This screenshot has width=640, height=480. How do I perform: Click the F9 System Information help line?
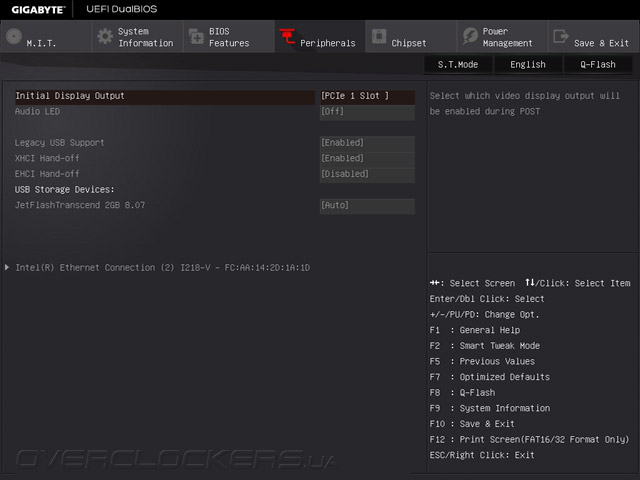point(489,408)
